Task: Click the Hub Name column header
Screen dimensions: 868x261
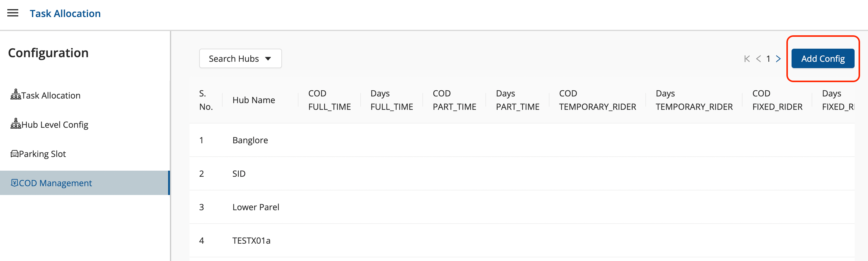Action: tap(253, 100)
